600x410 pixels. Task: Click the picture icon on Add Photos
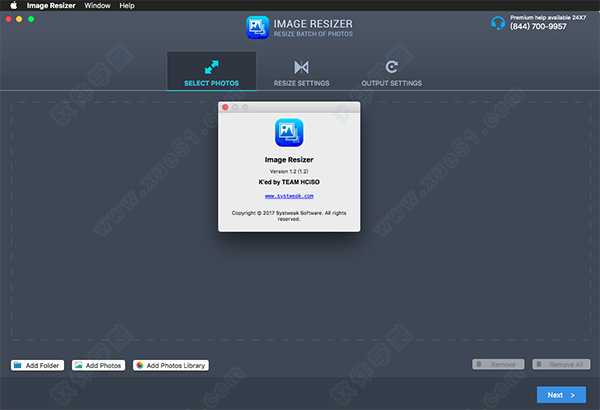coord(78,365)
